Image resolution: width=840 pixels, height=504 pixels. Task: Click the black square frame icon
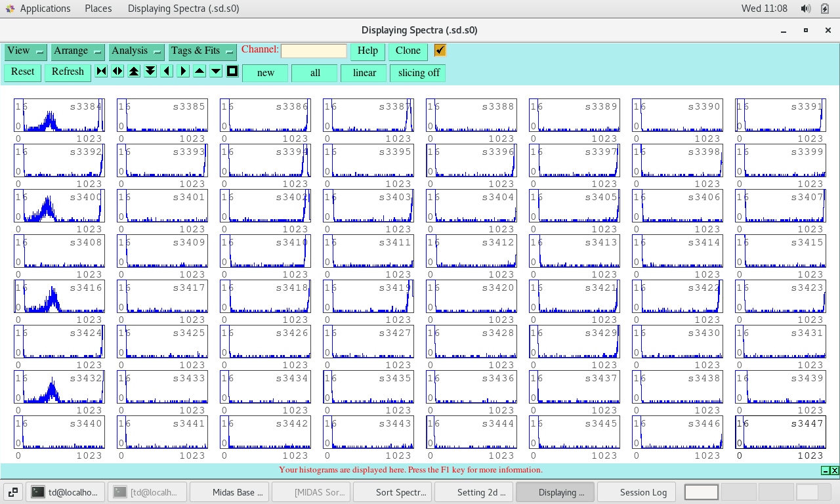pos(232,72)
